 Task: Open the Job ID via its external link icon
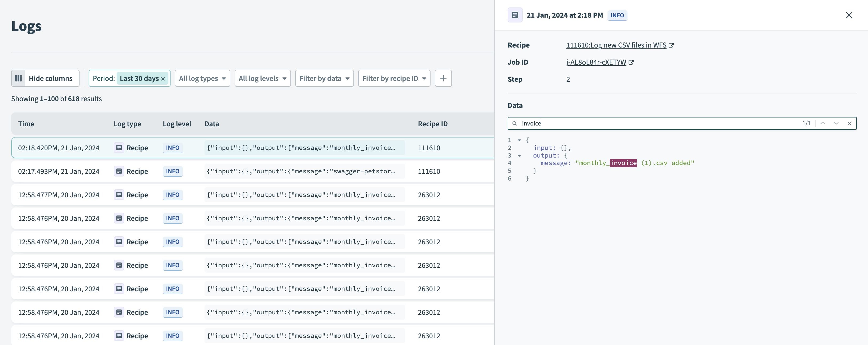pos(632,62)
